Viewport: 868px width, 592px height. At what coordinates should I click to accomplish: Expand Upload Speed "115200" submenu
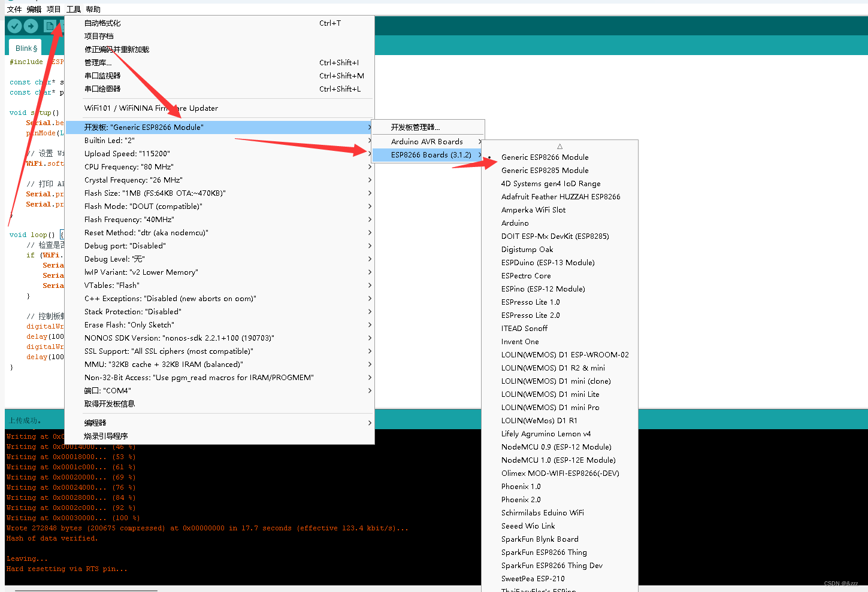coord(219,153)
